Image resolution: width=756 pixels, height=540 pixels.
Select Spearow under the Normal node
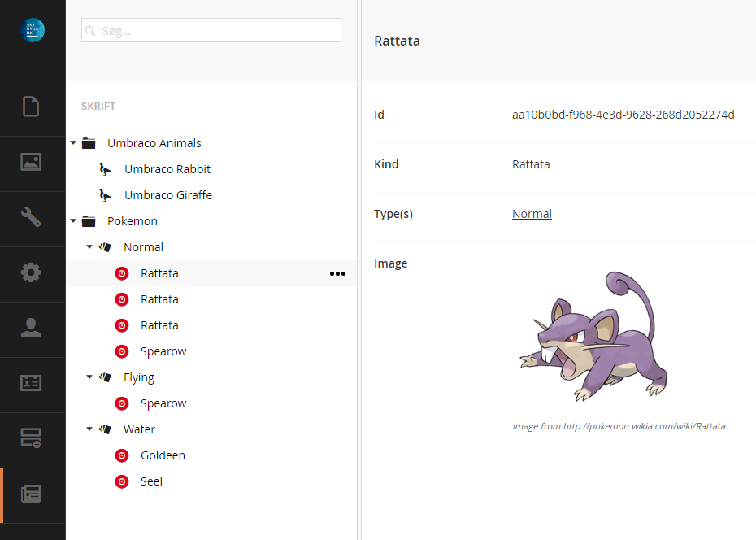pyautogui.click(x=163, y=351)
